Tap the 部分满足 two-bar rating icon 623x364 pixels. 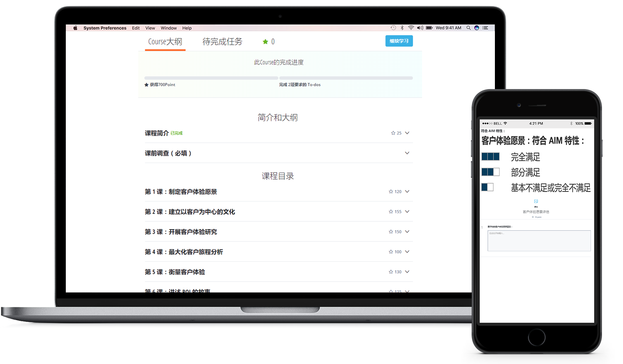(491, 172)
